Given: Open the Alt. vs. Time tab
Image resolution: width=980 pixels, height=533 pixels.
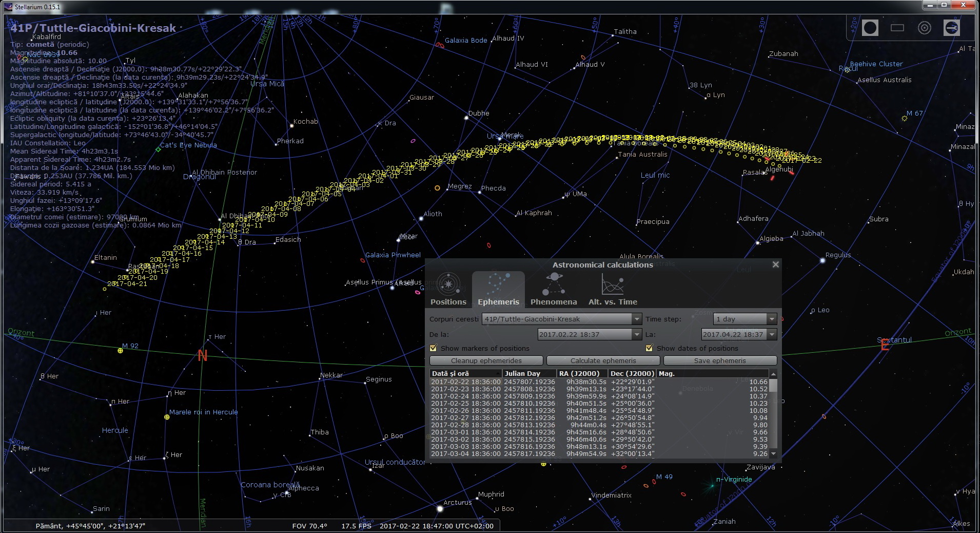Looking at the screenshot, I should (613, 290).
